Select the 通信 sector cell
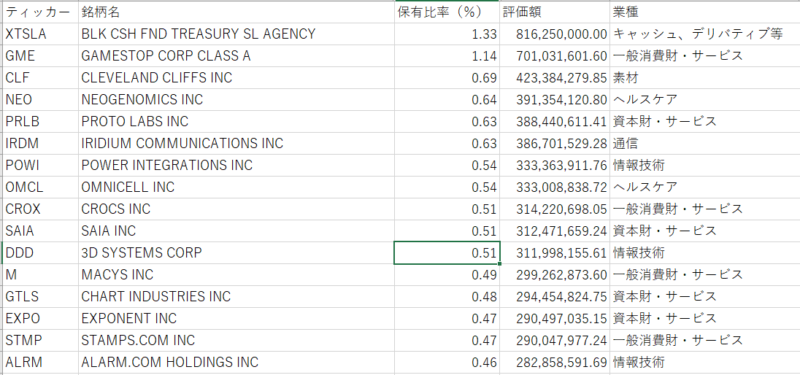The width and height of the screenshot is (800, 375). 705,144
